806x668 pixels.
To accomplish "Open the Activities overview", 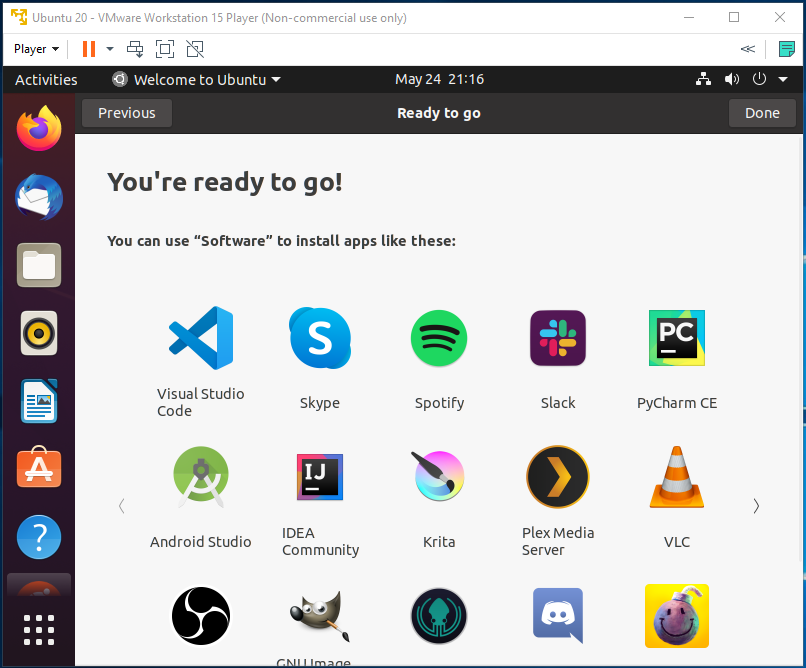I will (46, 80).
